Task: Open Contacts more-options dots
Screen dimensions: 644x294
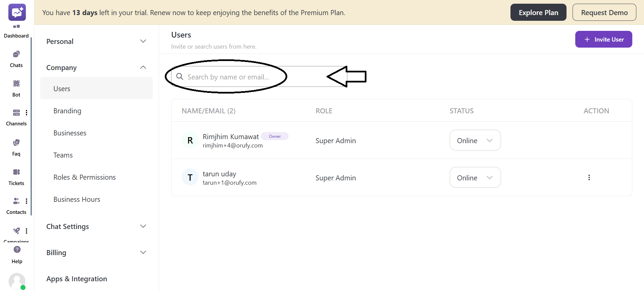Action: 27,201
